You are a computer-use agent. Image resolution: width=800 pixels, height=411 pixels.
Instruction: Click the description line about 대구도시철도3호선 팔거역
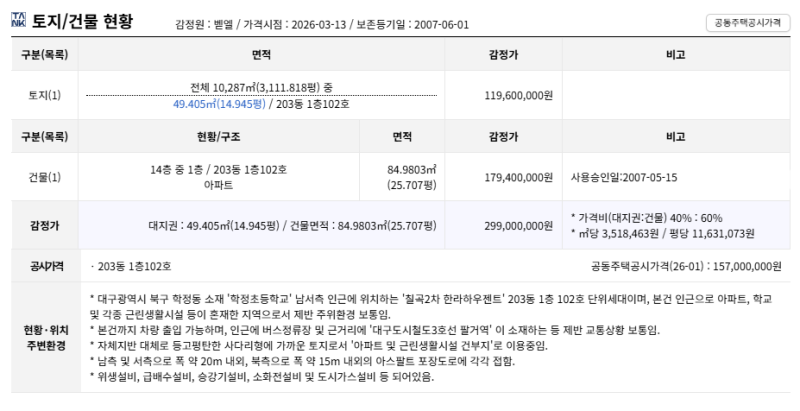(x=374, y=330)
